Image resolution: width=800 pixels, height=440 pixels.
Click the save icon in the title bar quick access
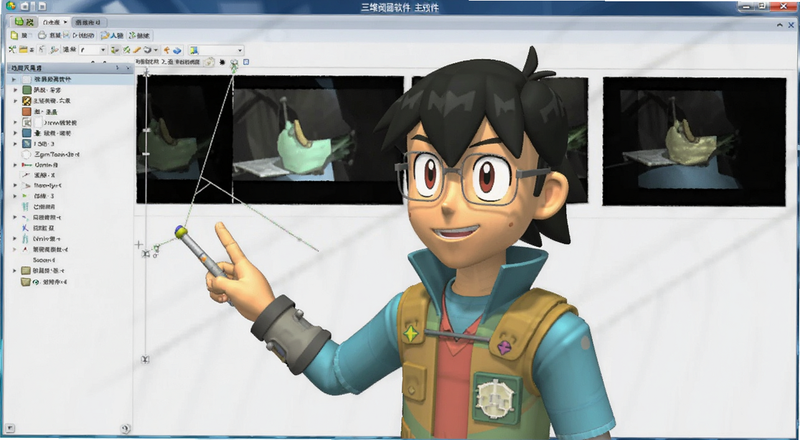click(42, 7)
